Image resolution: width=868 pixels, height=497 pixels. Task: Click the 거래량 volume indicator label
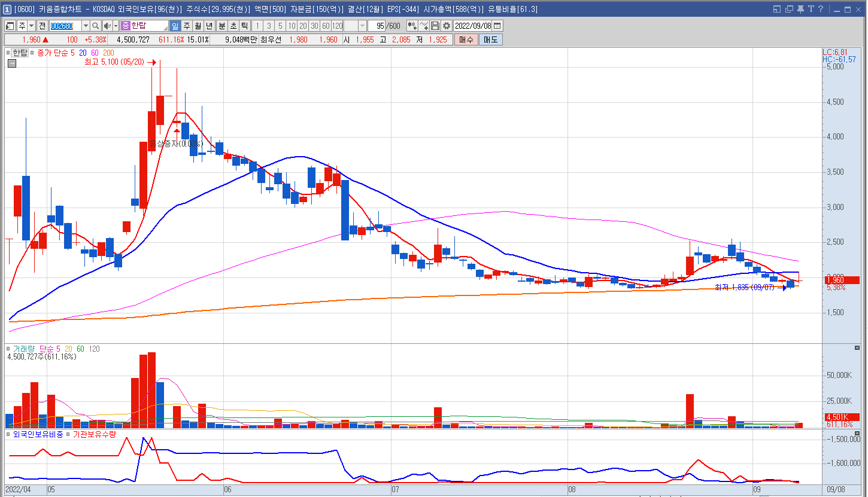(x=25, y=348)
